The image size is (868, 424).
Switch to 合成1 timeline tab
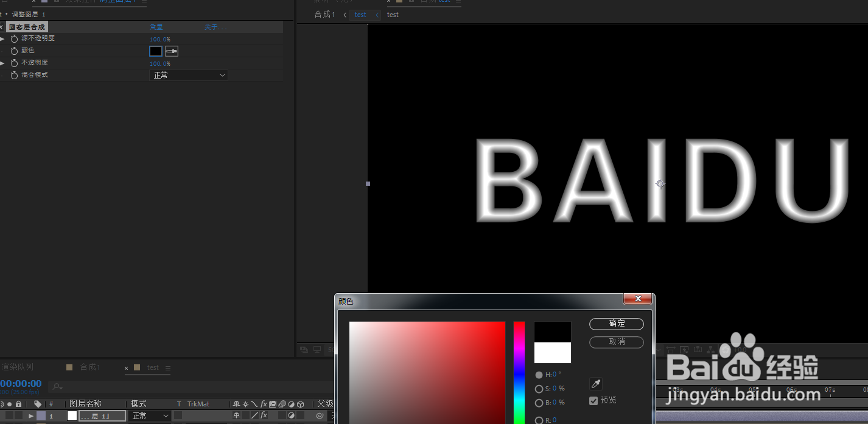(x=90, y=367)
